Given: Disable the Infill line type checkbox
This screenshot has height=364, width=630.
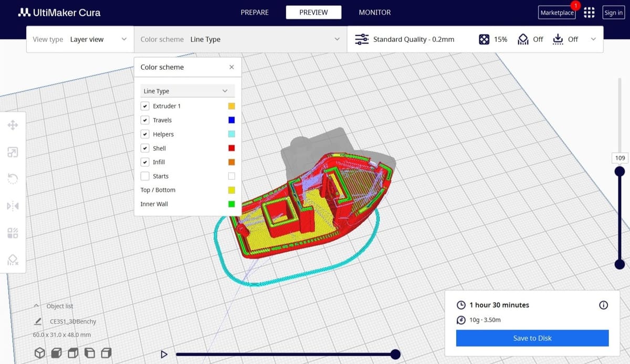Looking at the screenshot, I should (145, 162).
